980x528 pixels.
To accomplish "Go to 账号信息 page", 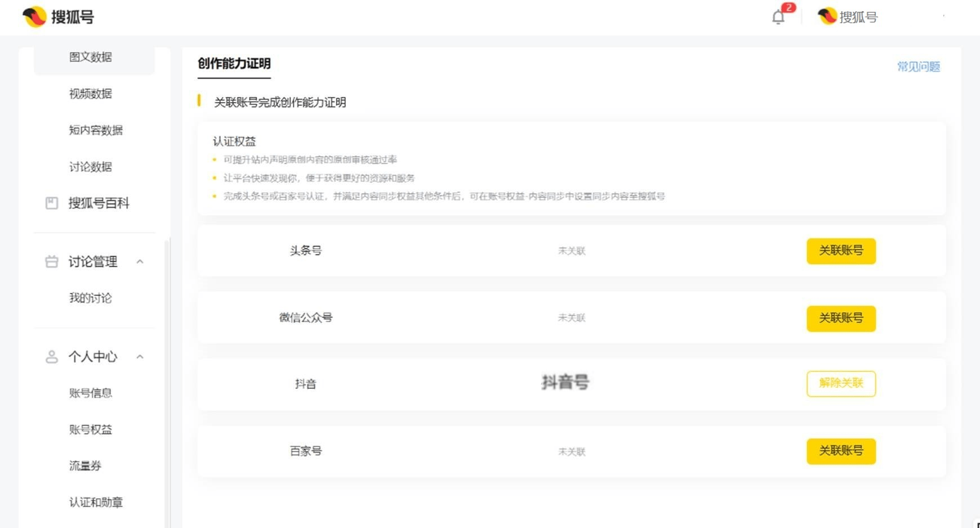I will click(91, 393).
